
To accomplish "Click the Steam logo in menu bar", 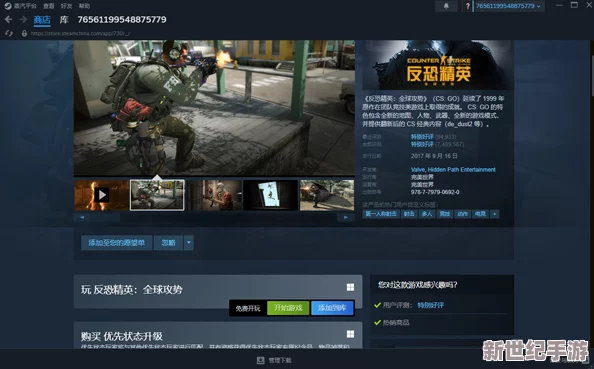I will click(x=8, y=6).
